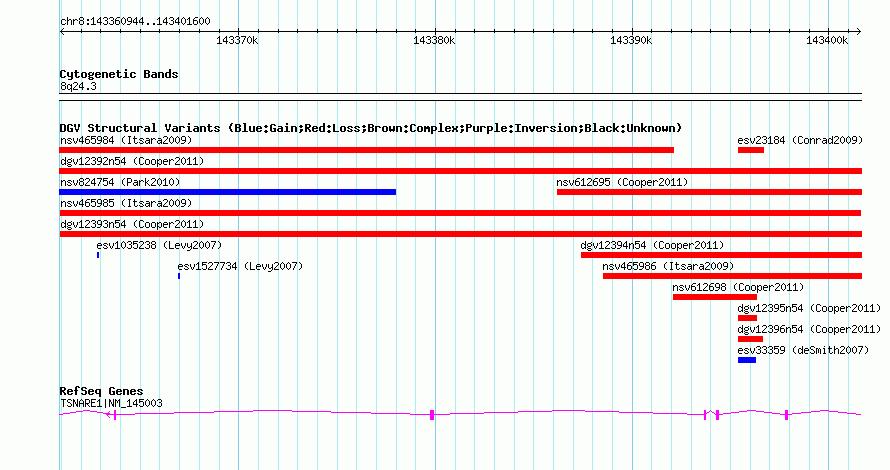Click the dgv12394n54 (Cooper2011) red bar
Screen dimensions: 890x470
721,255
